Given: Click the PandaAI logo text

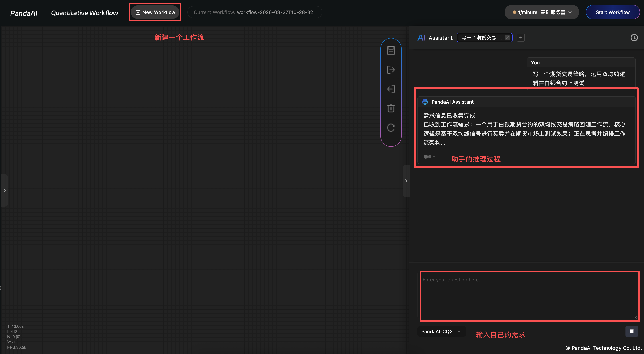Looking at the screenshot, I should pyautogui.click(x=24, y=13).
